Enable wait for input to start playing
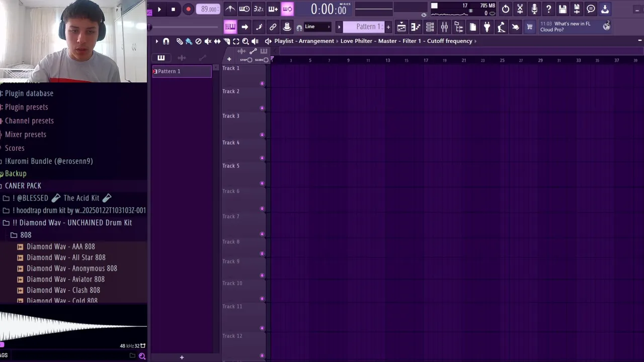The height and width of the screenshot is (362, 644). (x=244, y=9)
